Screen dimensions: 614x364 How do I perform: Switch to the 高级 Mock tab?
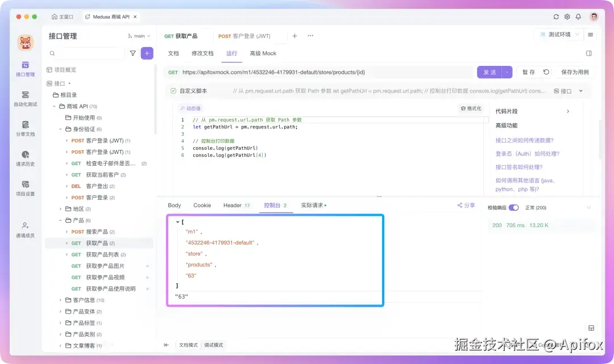[263, 53]
